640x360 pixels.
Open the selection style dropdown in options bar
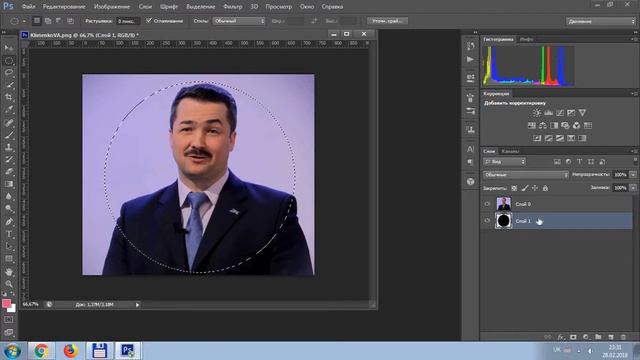239,21
